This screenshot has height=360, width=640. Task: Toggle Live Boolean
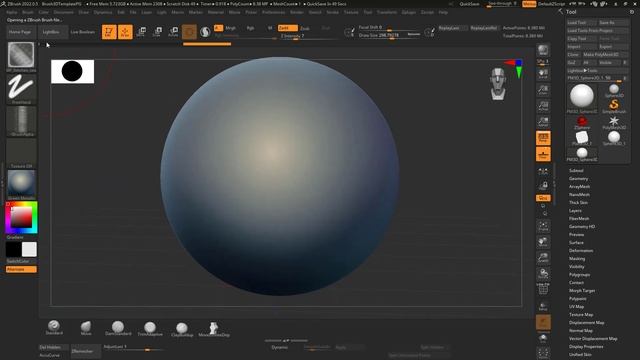82,32
